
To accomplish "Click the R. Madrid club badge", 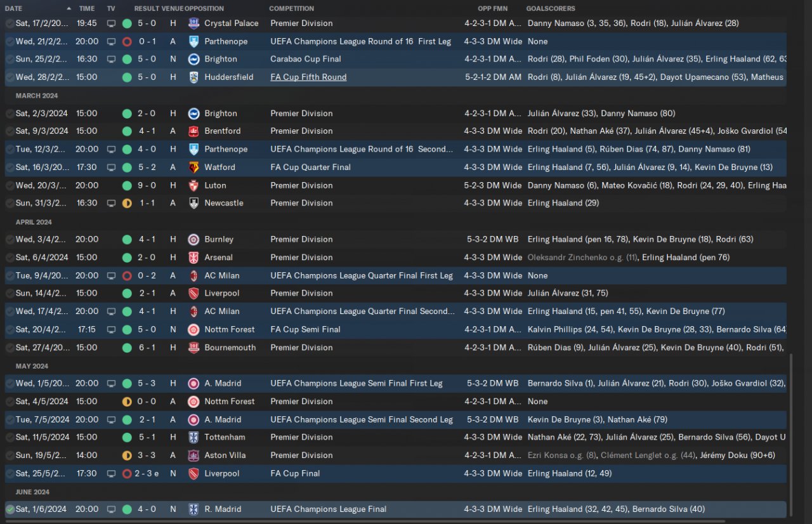I will 194,509.
